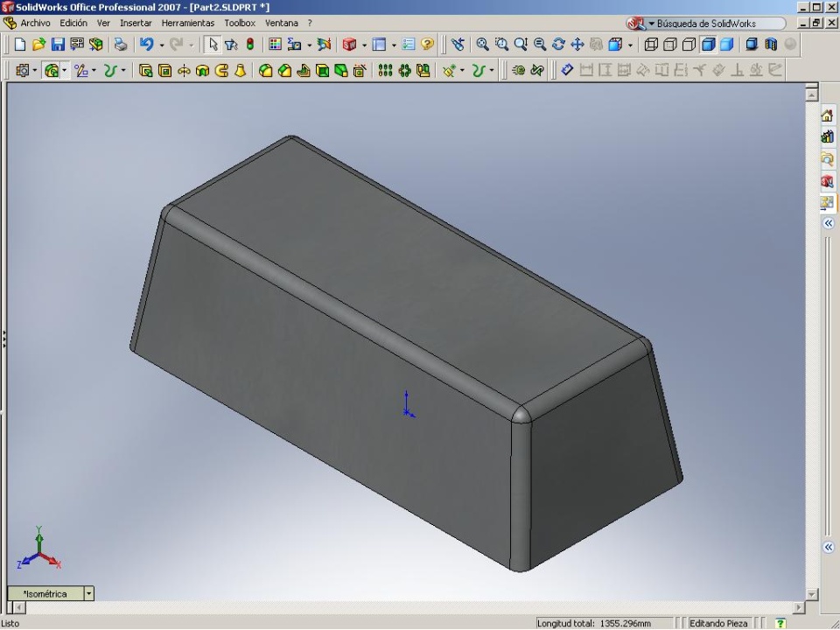Viewport: 840px width, 630px height.
Task: Expand the sketch tool dropdown arrow
Action: click(94, 71)
